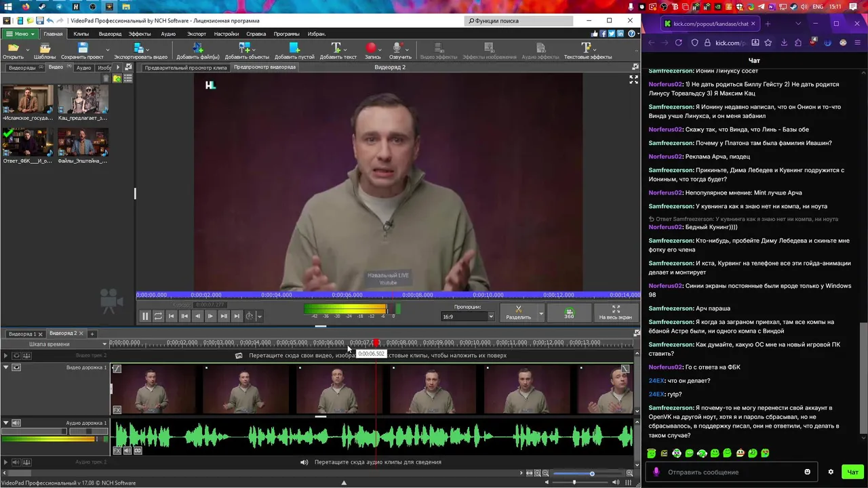868x488 pixels.
Task: Click the list view icon in media bin
Action: coord(127,79)
